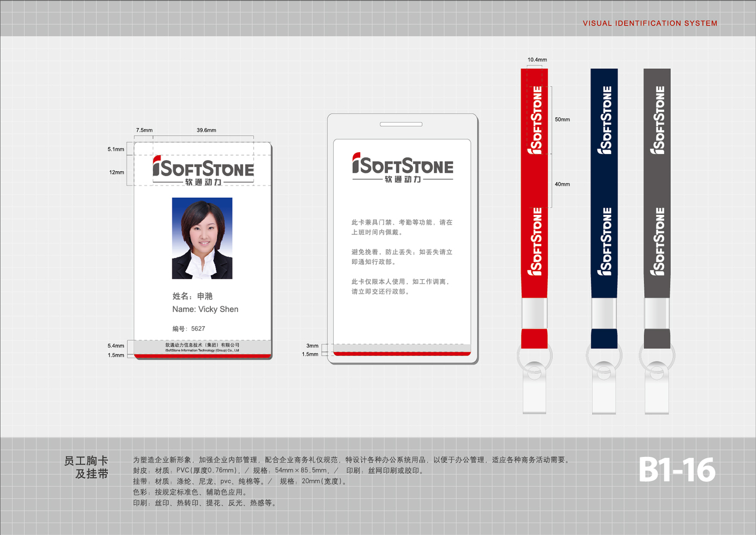Select the "B1-16" page code
756x535 pixels.
pos(677,470)
